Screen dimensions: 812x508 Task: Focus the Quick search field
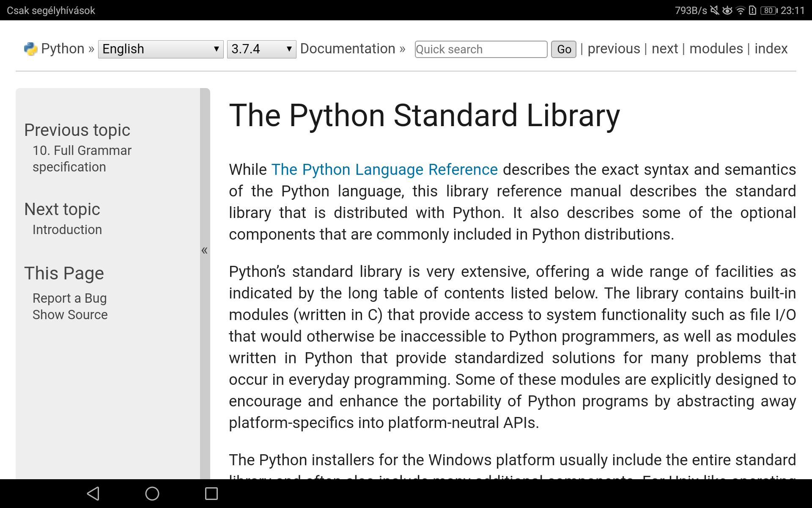481,49
